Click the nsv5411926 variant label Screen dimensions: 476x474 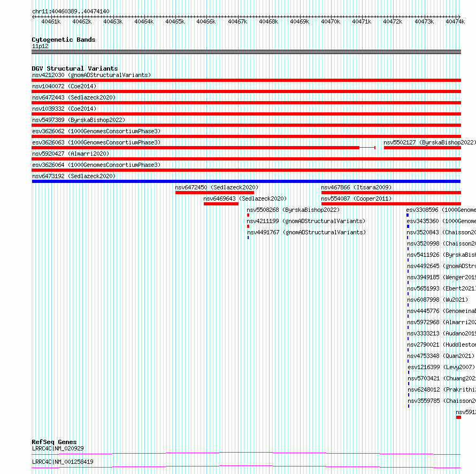(x=442, y=255)
